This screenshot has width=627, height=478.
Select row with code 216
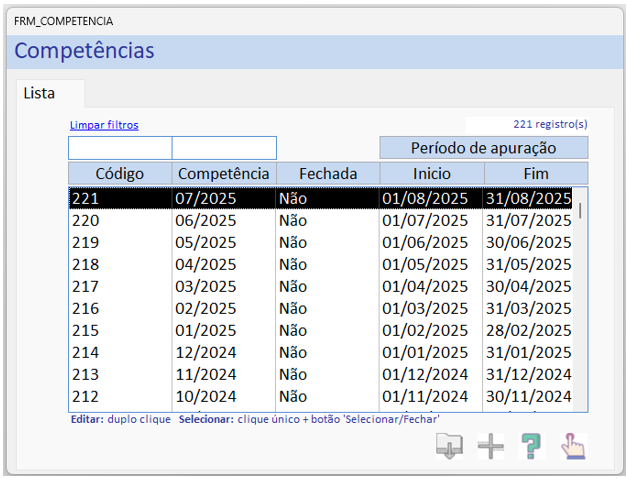click(x=320, y=308)
